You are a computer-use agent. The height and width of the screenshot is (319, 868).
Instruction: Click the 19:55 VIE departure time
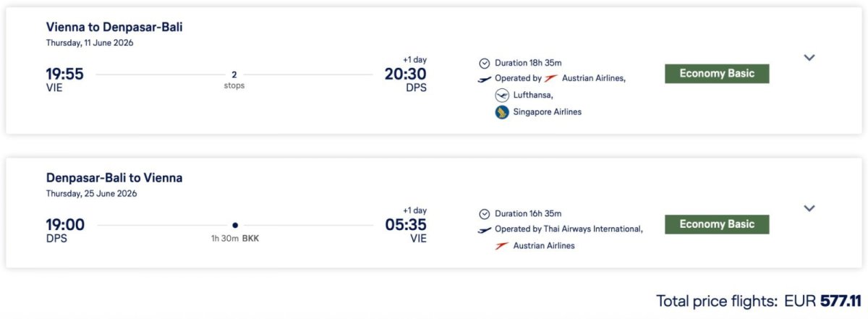(x=64, y=74)
